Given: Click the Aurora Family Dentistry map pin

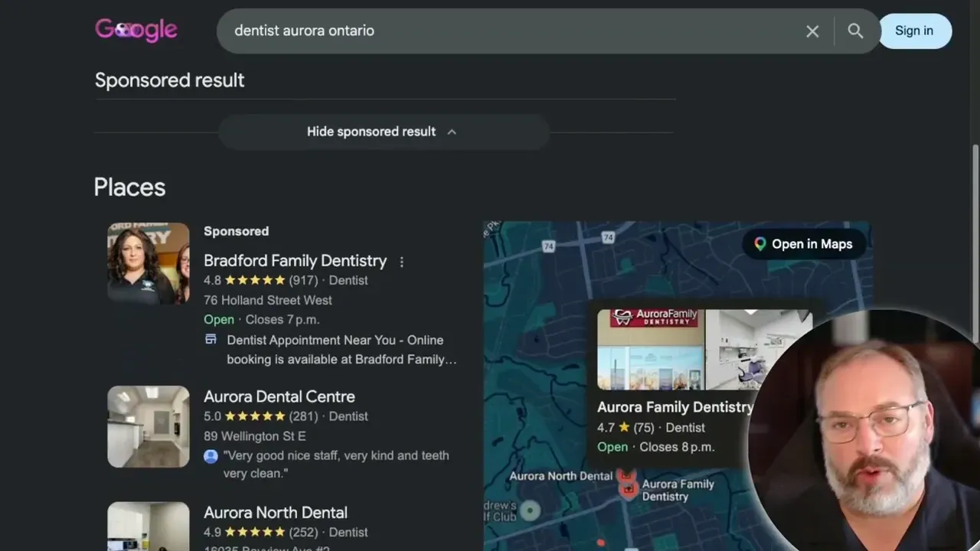Looking at the screenshot, I should click(x=628, y=487).
